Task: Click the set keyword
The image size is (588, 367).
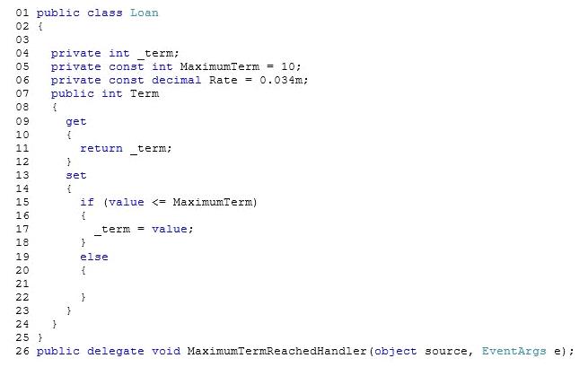Action: 76,176
